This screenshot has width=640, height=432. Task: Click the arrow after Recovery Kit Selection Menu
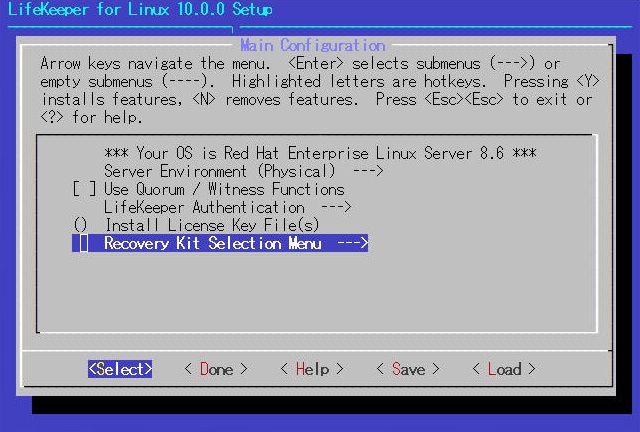point(352,243)
